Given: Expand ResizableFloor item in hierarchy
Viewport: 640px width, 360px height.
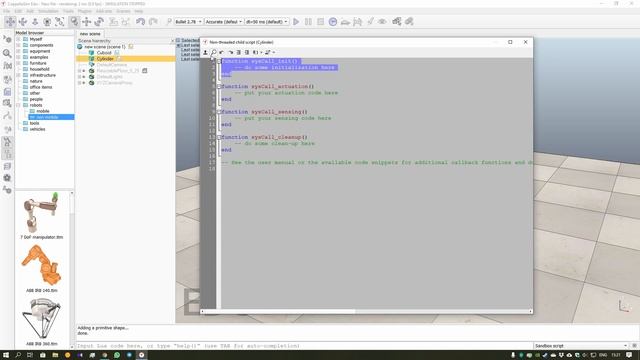Looking at the screenshot, I should pos(79,71).
